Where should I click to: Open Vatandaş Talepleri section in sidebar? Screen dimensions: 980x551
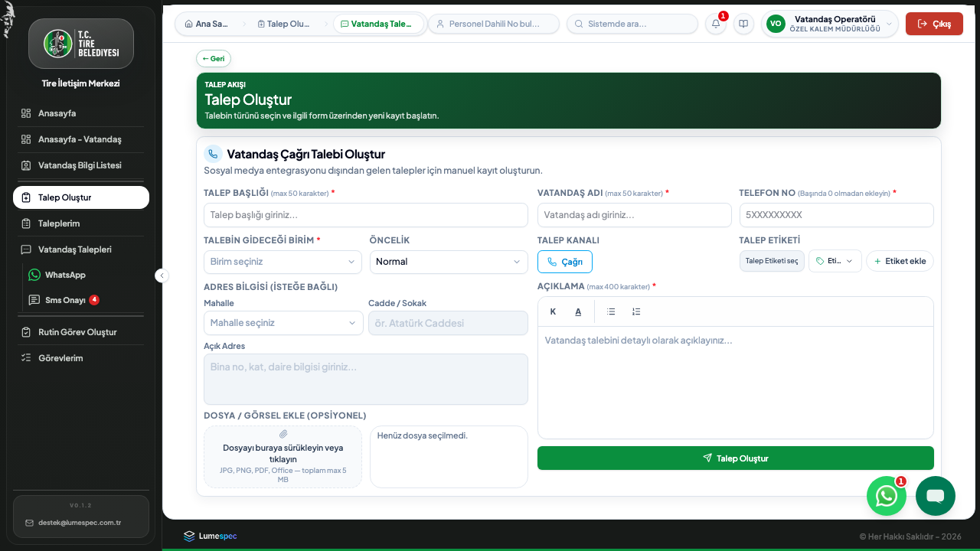tap(81, 249)
